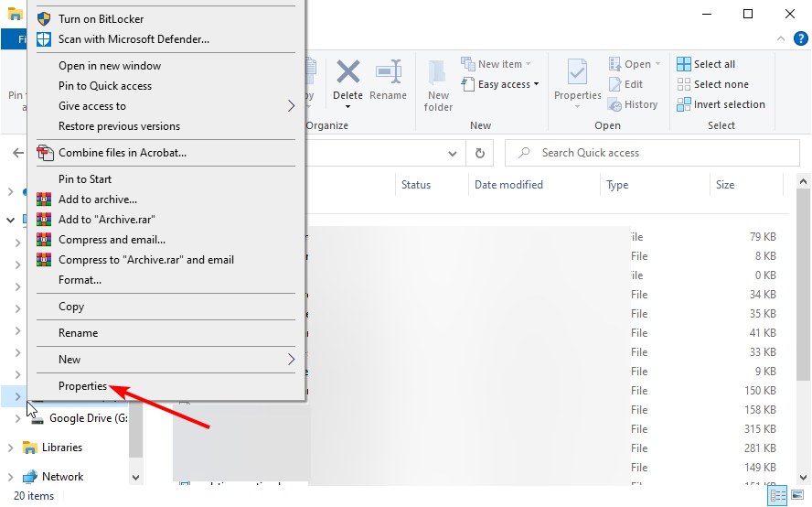This screenshot has height=507, width=812.
Task: Expand the Libraries tree node
Action: (x=10, y=448)
